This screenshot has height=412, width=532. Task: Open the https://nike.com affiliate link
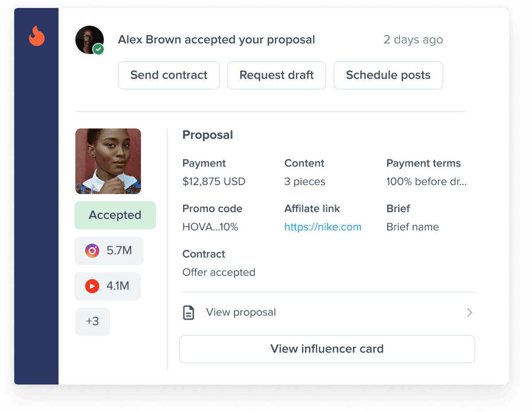pos(323,226)
